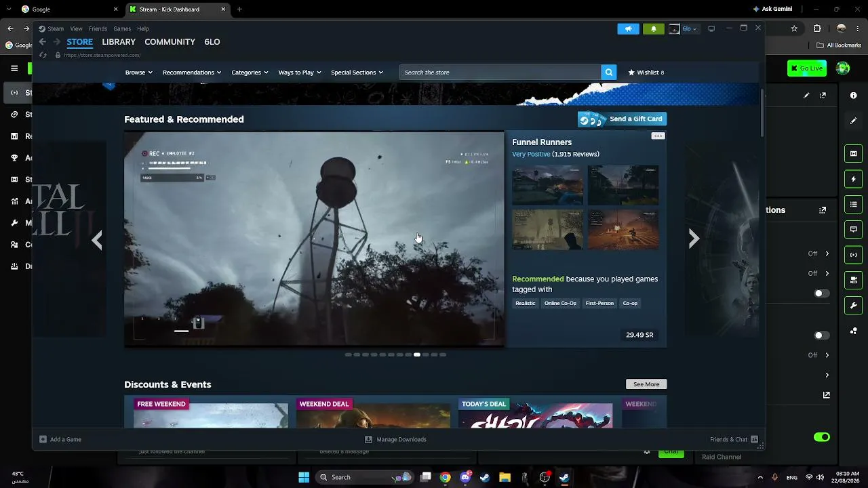Screen dimensions: 868x488
Task: Open the Wishlist link
Action: coord(646,73)
